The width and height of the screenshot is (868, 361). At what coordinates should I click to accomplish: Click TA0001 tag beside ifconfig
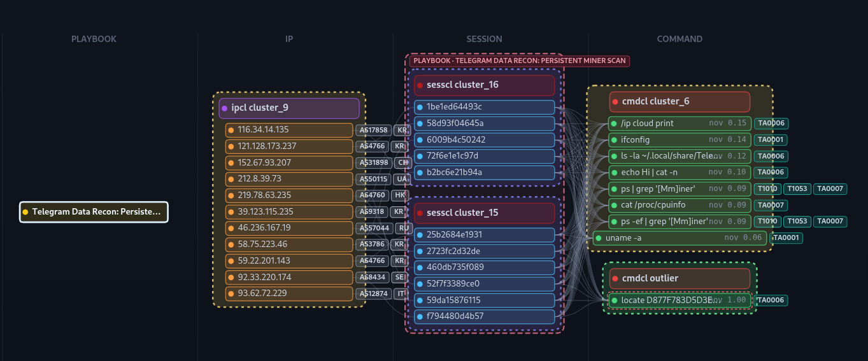[771, 140]
